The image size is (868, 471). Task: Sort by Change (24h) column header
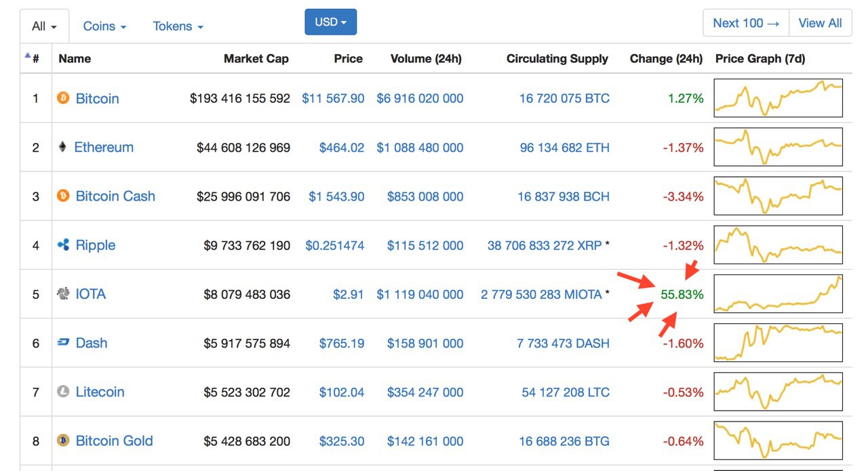666,59
